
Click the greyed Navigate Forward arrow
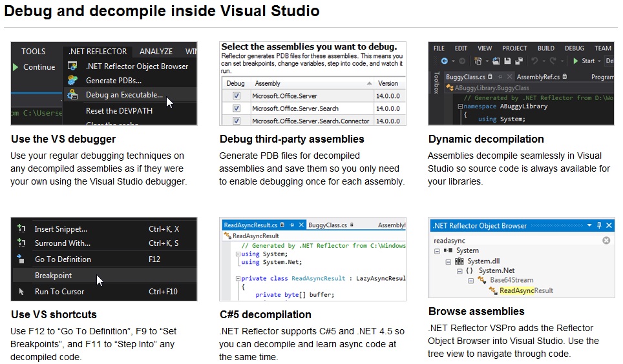[462, 61]
